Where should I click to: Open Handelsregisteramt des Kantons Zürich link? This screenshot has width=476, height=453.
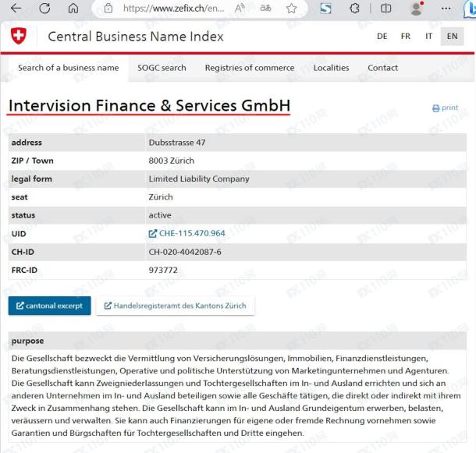(x=176, y=306)
